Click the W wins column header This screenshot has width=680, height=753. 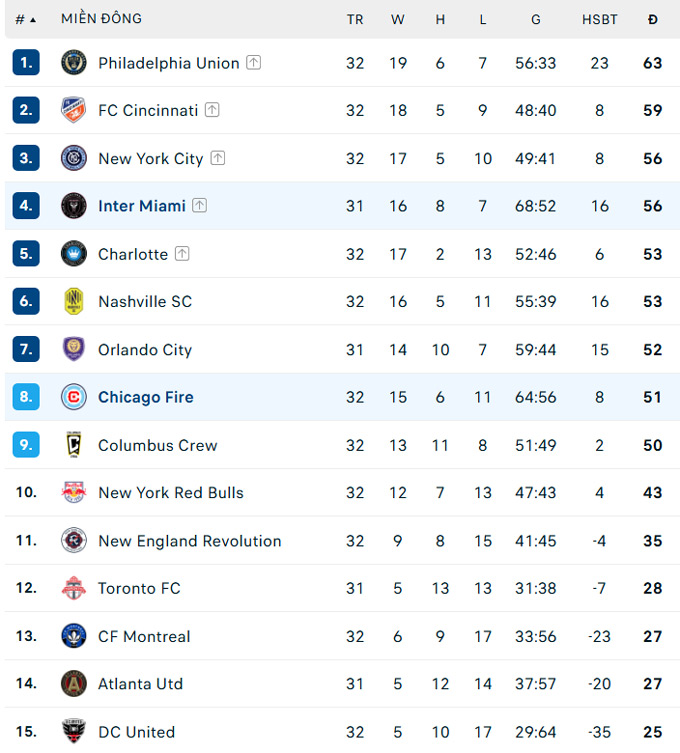coord(398,19)
